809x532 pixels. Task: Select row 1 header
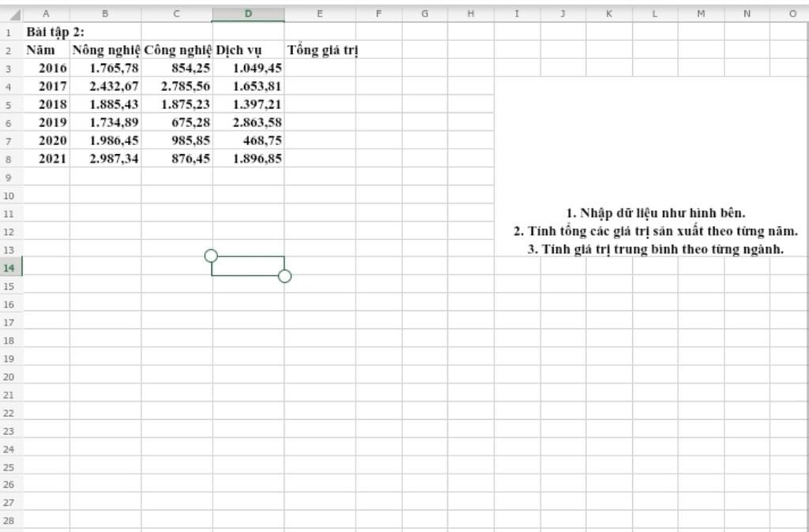click(x=9, y=32)
